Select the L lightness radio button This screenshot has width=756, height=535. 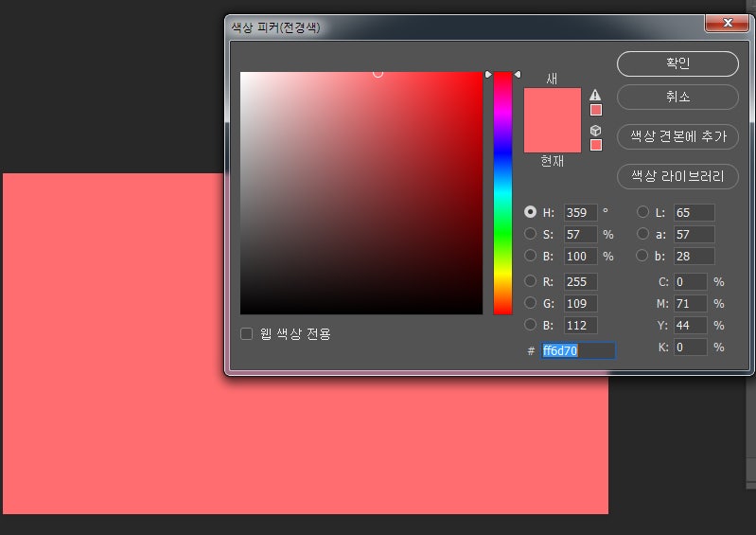click(642, 212)
